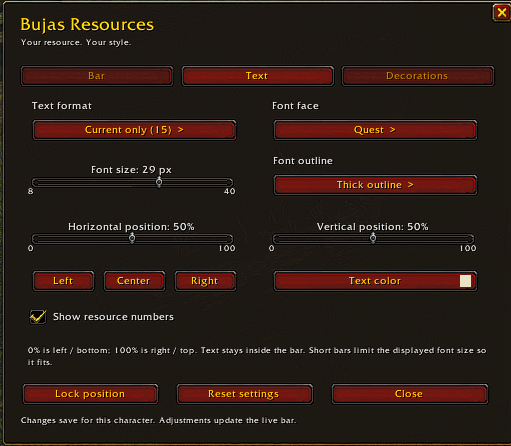
Task: Align text with the Center button
Action: tap(134, 281)
